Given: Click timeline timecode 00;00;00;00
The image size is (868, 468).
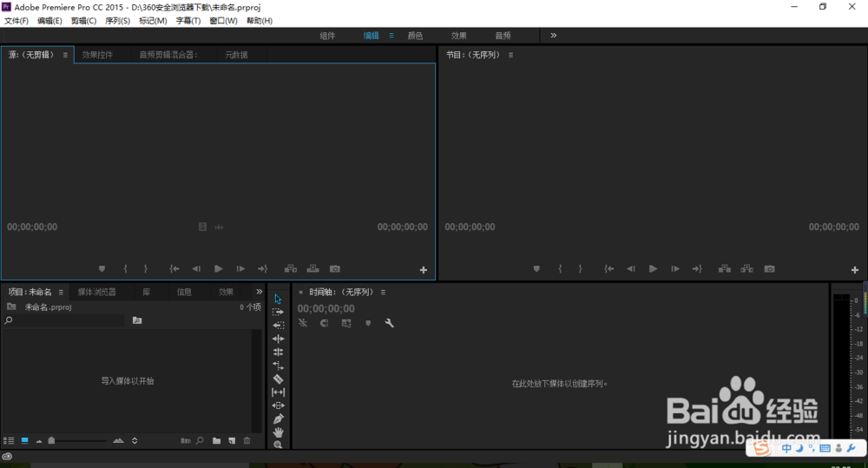Looking at the screenshot, I should tap(326, 308).
